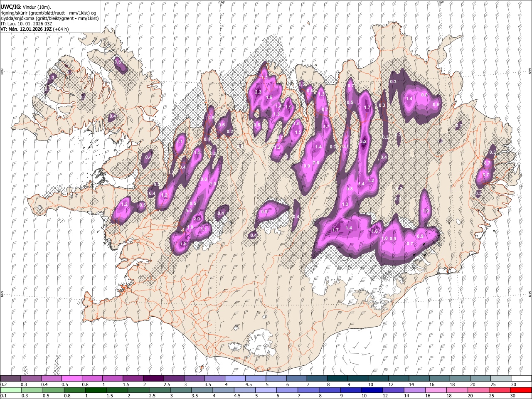This screenshot has height=399, width=532.
Task: Select the bright red rain swatch after 30
Action: (521, 390)
